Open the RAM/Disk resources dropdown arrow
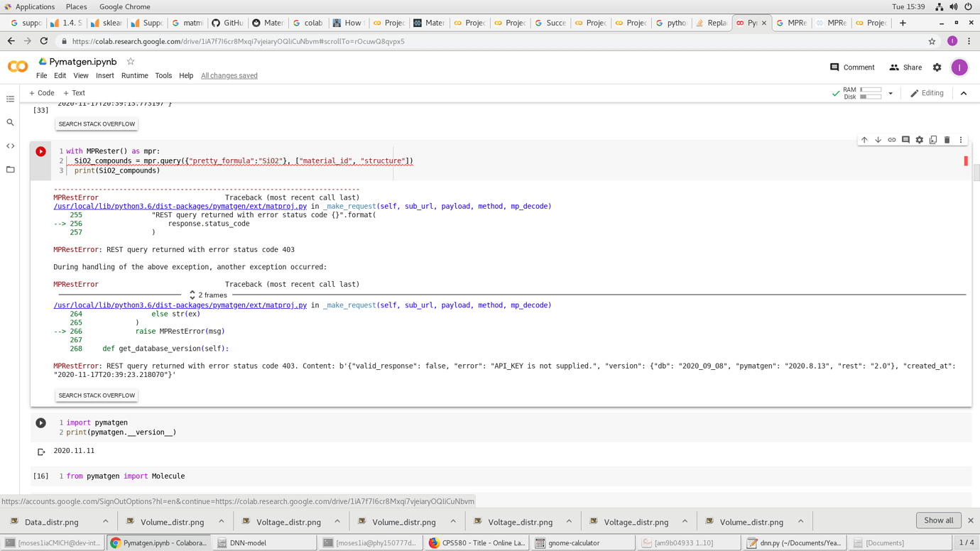The width and height of the screenshot is (980, 551). (x=891, y=93)
